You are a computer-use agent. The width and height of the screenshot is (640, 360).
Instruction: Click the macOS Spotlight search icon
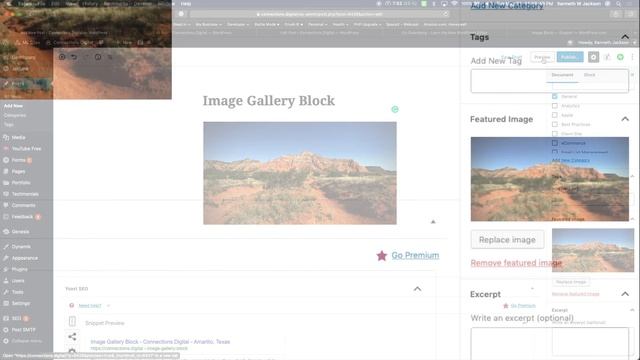click(x=619, y=4)
